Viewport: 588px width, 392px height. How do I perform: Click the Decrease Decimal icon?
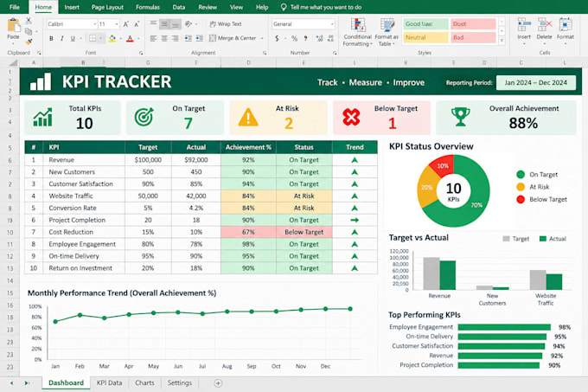point(330,38)
